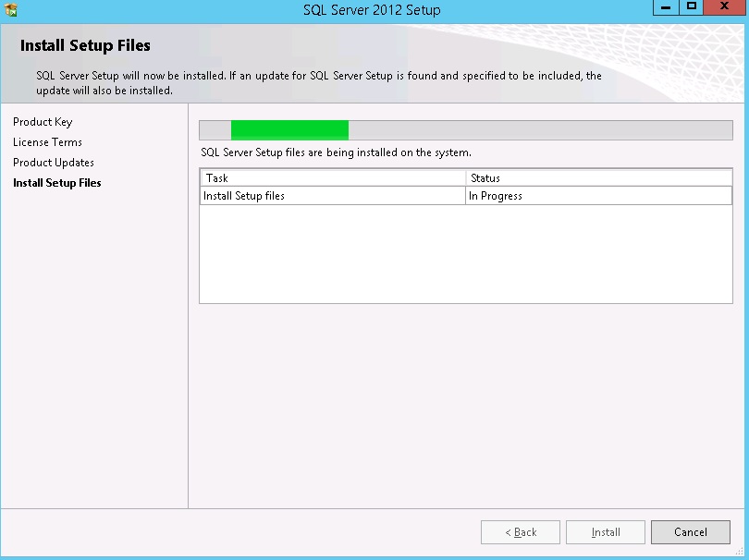Select the Install Setup files task cell
749x560 pixels.
click(333, 196)
